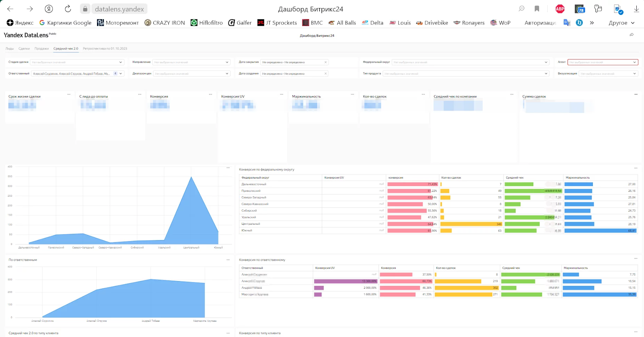Open the three-dots menu of Срок жизни сделки widget

click(69, 95)
